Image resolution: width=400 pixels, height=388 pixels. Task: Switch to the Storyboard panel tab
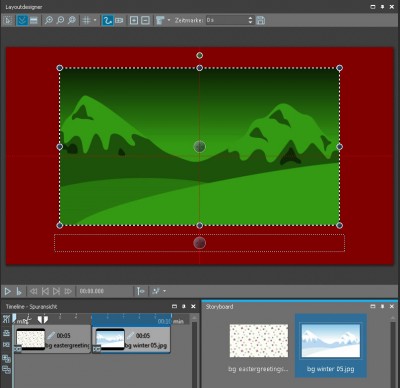point(219,307)
